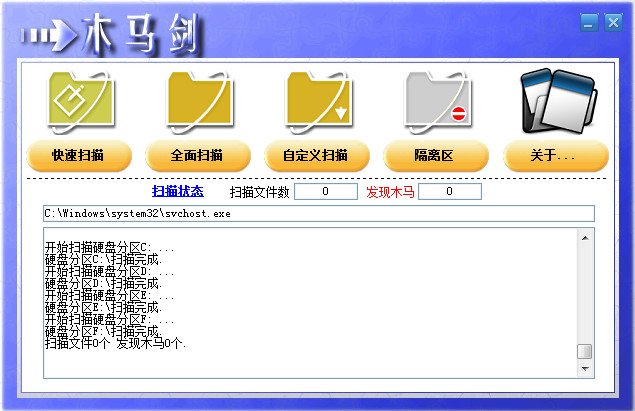Start scan with 快速扫描 button

click(79, 155)
